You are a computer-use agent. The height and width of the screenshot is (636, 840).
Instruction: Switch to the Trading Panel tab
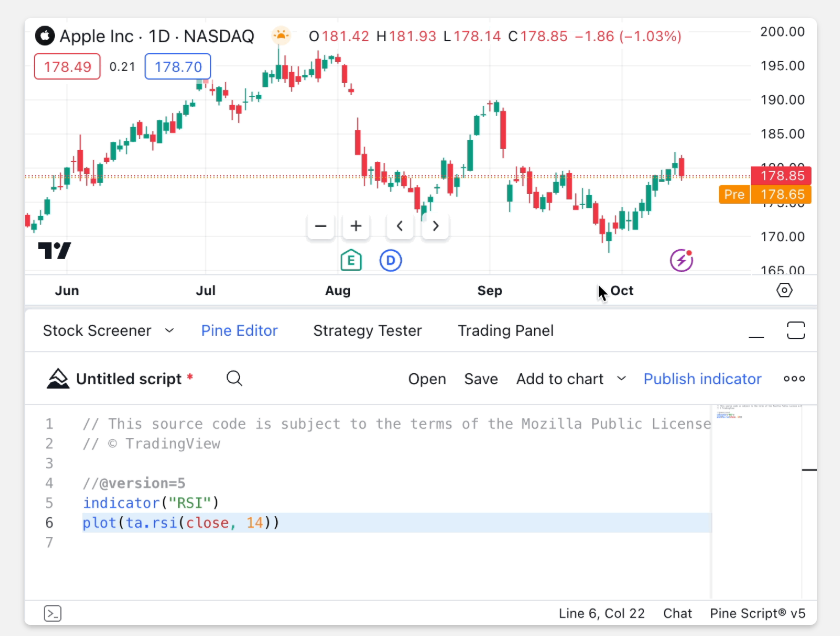pos(505,331)
